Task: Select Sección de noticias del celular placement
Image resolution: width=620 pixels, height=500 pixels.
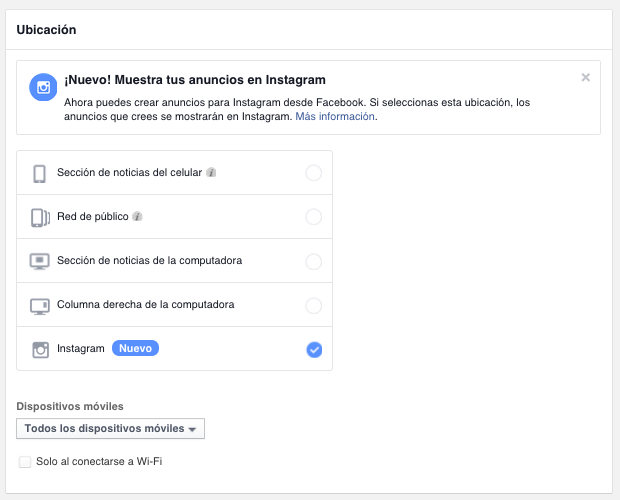Action: click(313, 173)
